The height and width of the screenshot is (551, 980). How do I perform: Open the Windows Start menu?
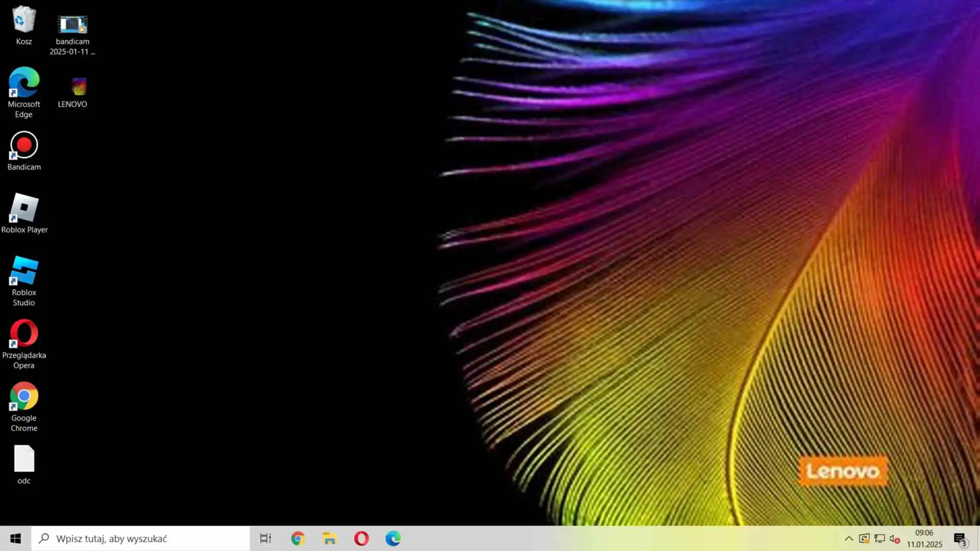(x=15, y=538)
